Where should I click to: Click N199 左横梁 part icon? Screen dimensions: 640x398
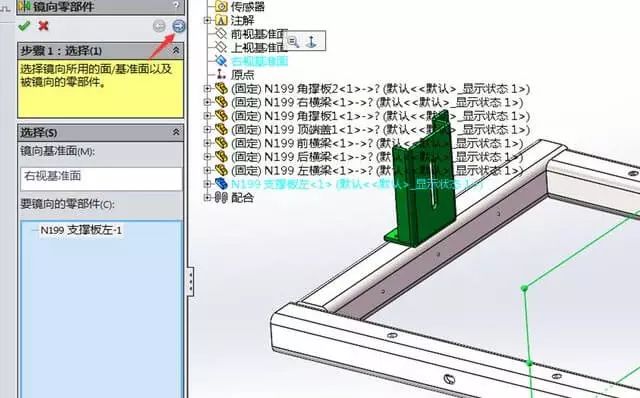(x=221, y=170)
